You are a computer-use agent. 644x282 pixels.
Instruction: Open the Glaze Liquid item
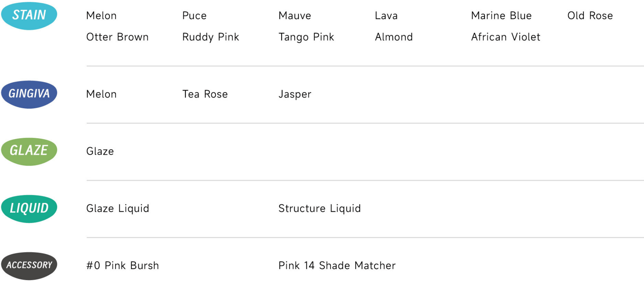(x=118, y=209)
